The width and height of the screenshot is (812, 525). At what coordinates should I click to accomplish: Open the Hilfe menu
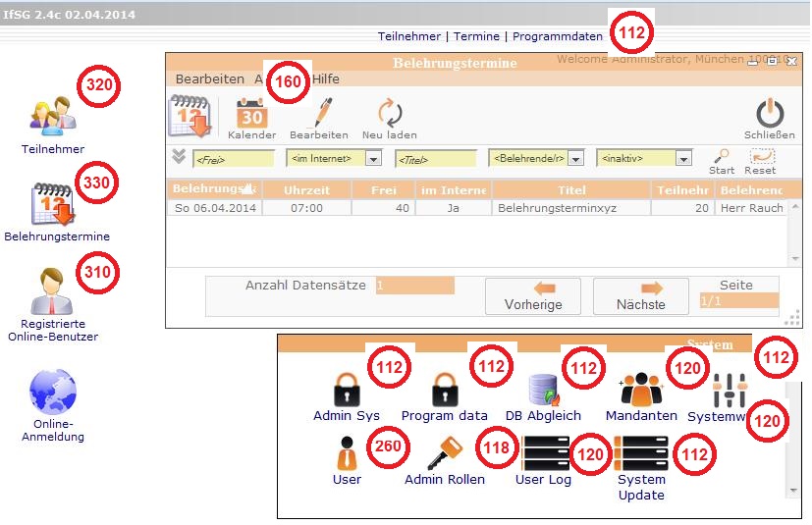pyautogui.click(x=325, y=79)
